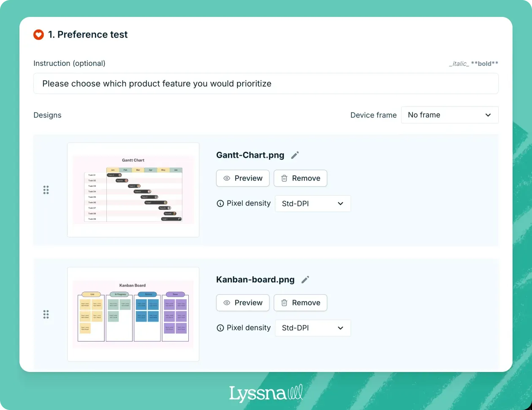532x410 pixels.
Task: Click the Gantt Chart thumbnail image
Action: pos(133,190)
